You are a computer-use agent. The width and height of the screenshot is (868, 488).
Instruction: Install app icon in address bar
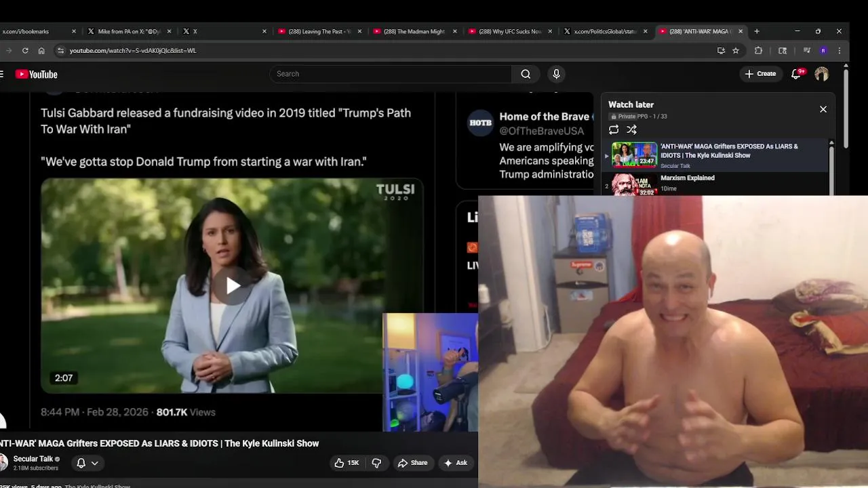tap(721, 50)
